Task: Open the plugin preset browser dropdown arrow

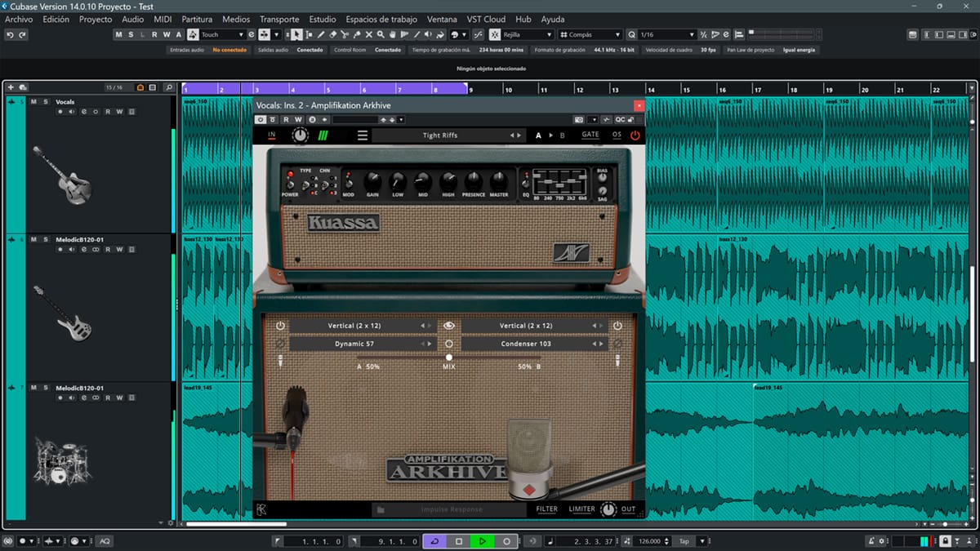Action: pyautogui.click(x=401, y=119)
